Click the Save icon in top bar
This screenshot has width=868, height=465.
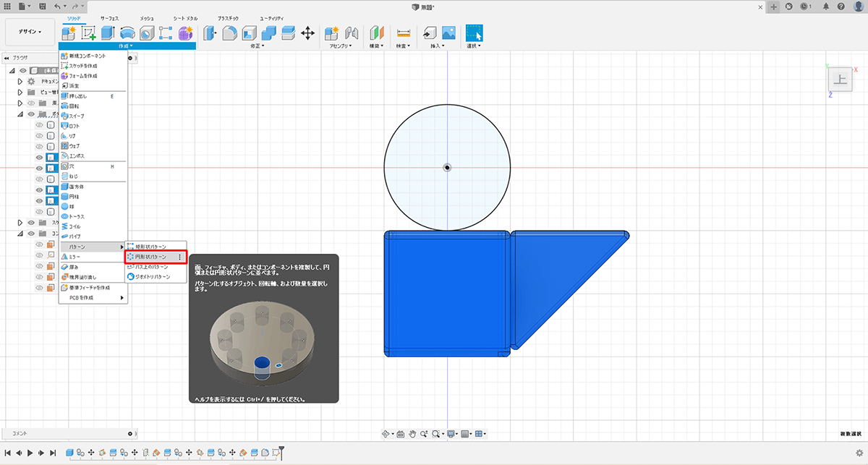pyautogui.click(x=44, y=7)
